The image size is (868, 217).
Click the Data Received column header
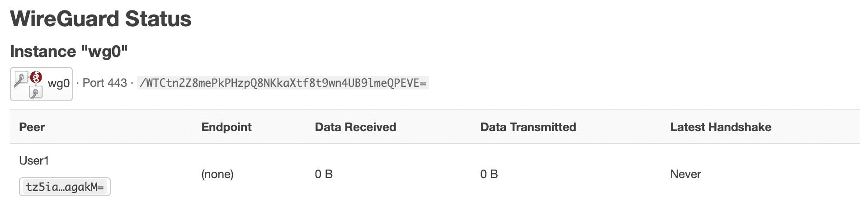tap(355, 127)
